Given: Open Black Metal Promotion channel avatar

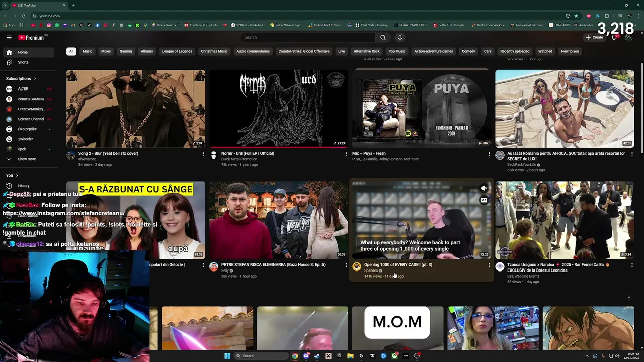Looking at the screenshot, I should 214,155.
